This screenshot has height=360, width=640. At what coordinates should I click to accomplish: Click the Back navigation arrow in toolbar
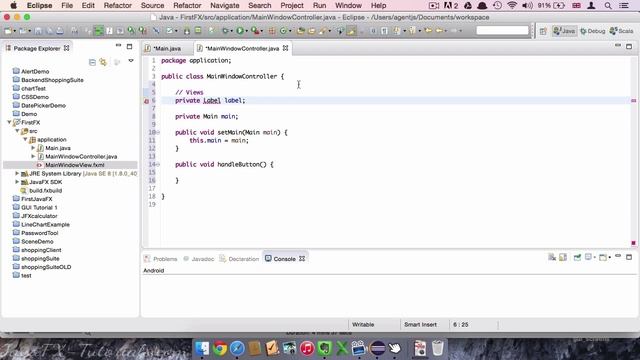(439, 31)
